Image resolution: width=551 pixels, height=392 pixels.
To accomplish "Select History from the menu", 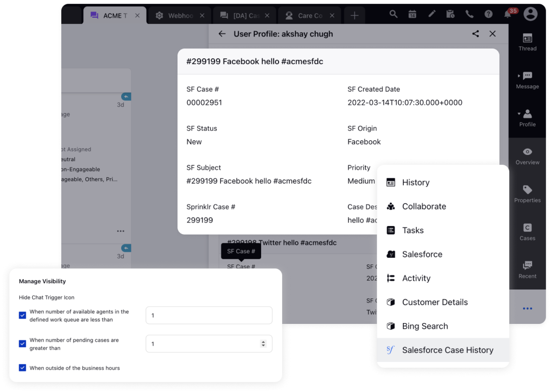I will 443,183.
